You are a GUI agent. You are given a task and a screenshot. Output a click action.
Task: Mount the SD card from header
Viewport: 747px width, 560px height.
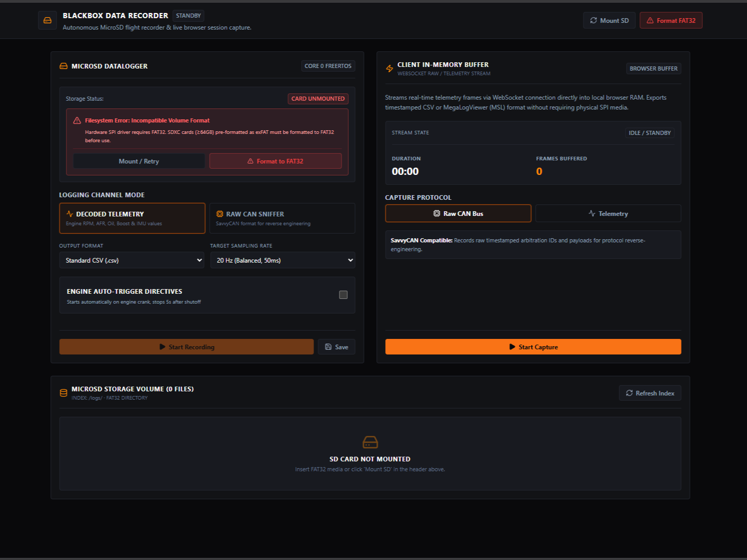[609, 20]
